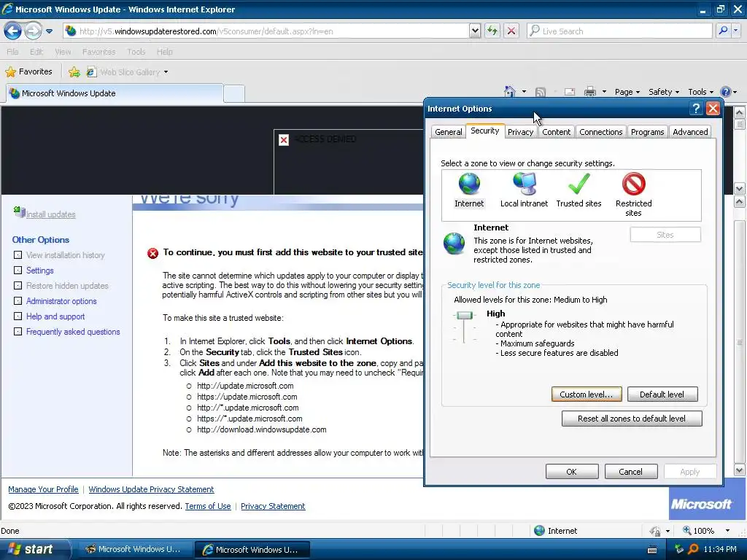The height and width of the screenshot is (560, 747).
Task: Click the RSS feeds icon
Action: tap(541, 92)
